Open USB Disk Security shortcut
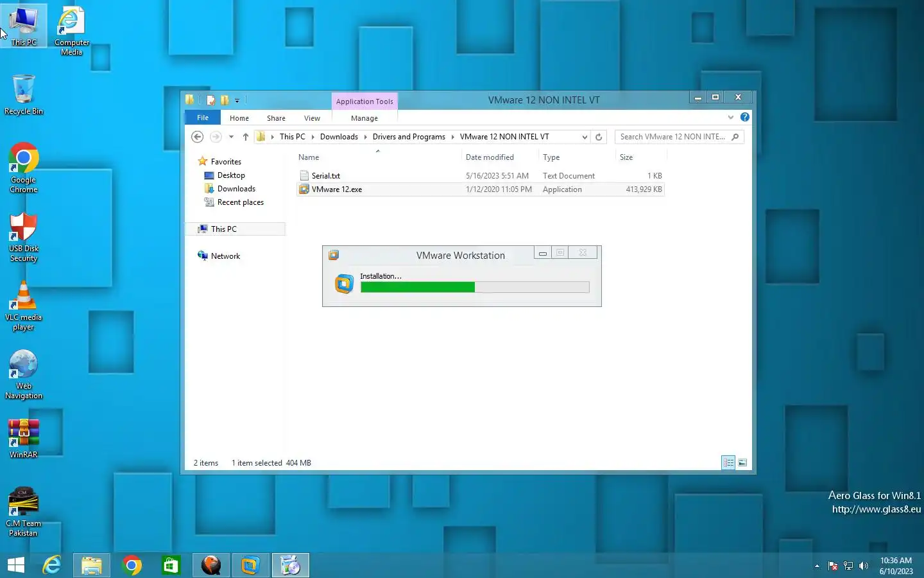 point(24,236)
